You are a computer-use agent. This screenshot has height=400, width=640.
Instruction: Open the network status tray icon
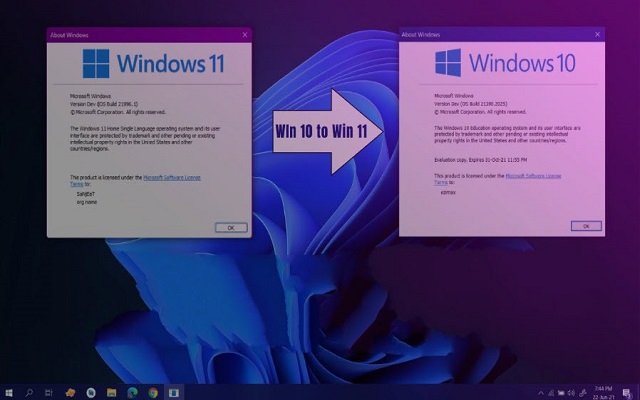tap(551, 393)
